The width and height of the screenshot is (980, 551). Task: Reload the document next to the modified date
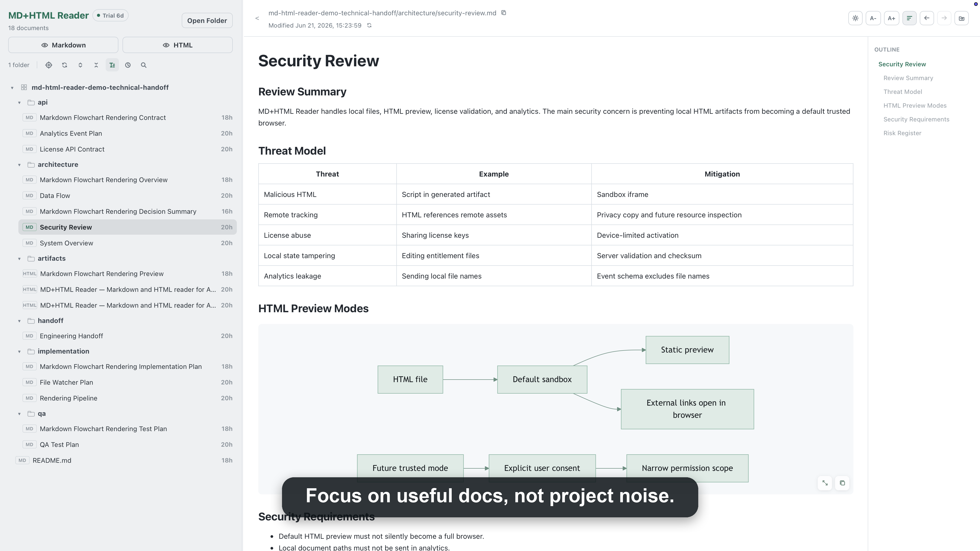[x=369, y=26]
